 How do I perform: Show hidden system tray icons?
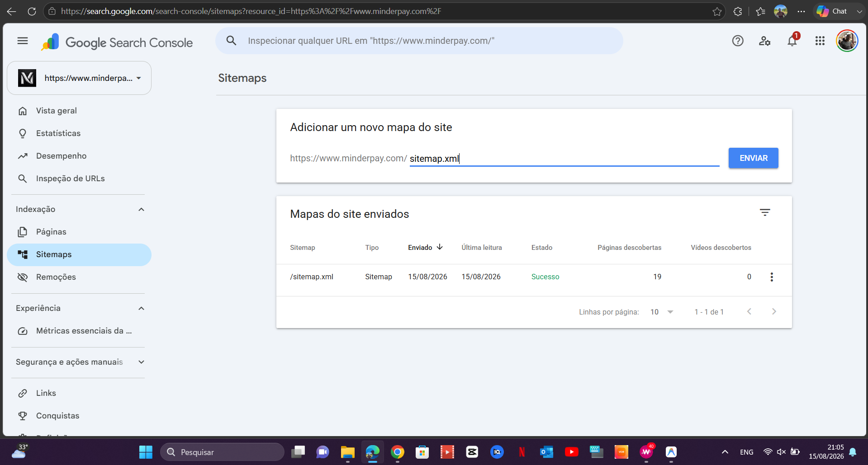[x=725, y=452]
